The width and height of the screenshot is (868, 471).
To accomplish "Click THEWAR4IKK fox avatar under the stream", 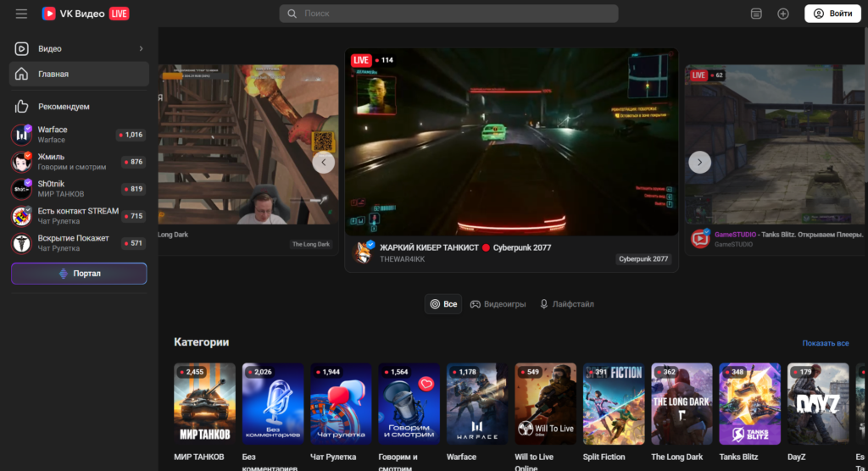I will click(363, 253).
